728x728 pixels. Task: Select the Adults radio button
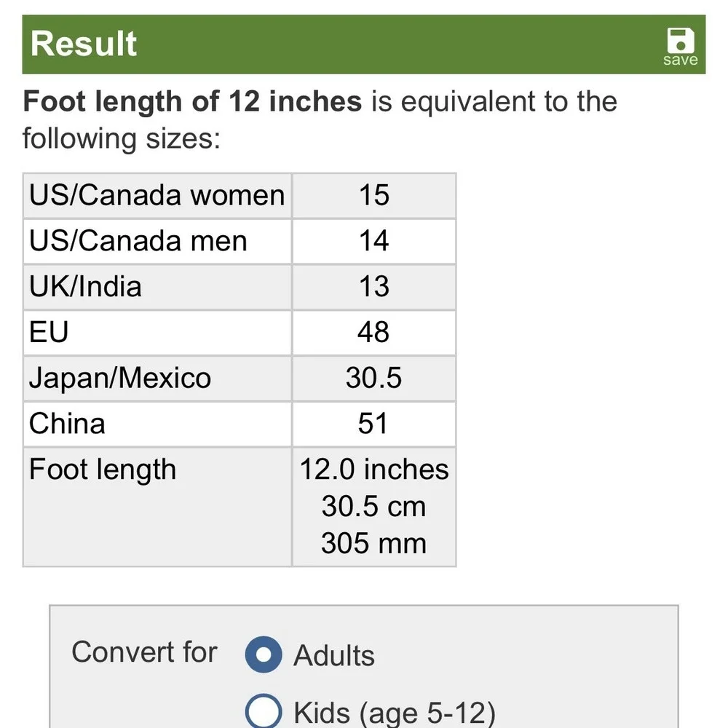pyautogui.click(x=264, y=654)
